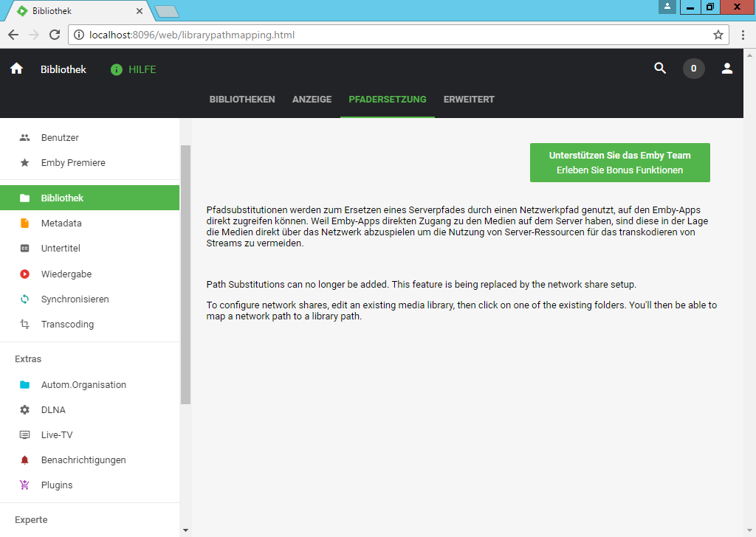Click the white folder icon beside Bibliothek
The width and height of the screenshot is (756, 537).
pyautogui.click(x=24, y=198)
